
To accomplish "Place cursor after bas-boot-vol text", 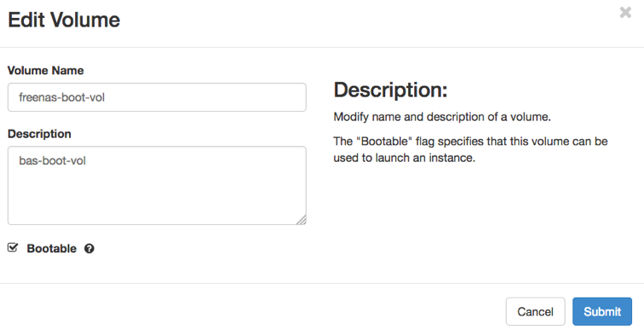I will tap(86, 160).
